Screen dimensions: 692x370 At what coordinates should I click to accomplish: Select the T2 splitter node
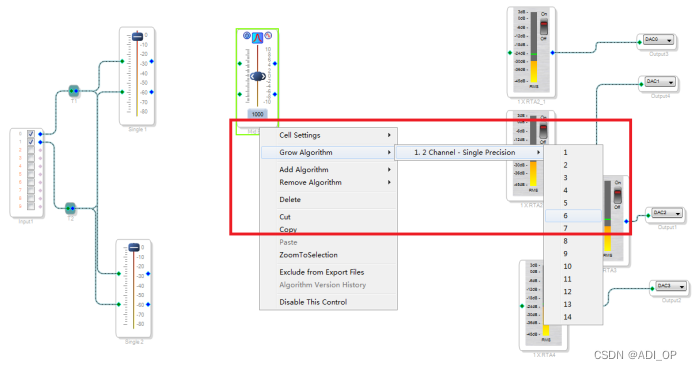tap(70, 208)
